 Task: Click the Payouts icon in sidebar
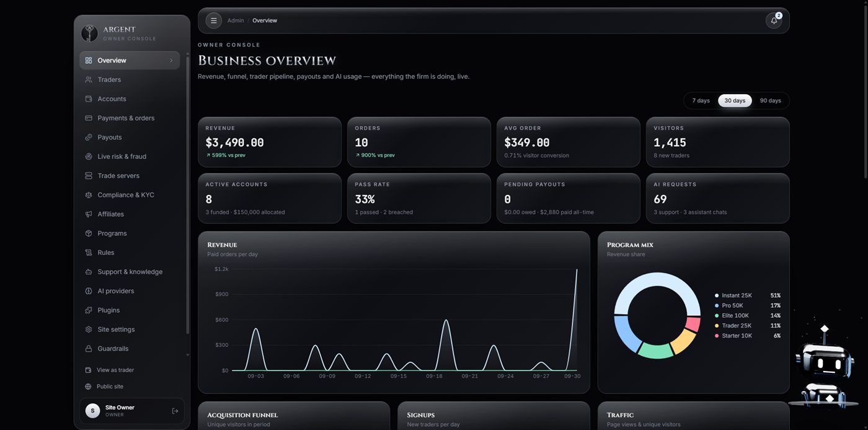[x=89, y=137]
